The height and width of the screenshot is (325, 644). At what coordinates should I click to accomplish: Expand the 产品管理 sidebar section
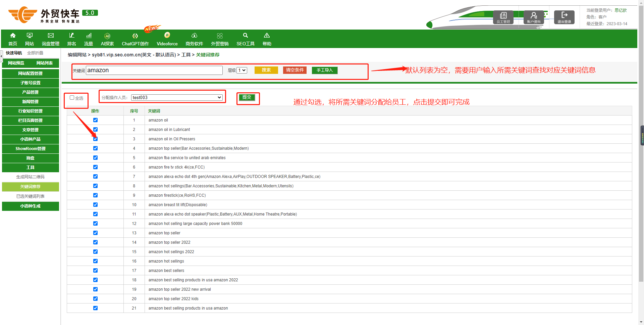tap(31, 92)
